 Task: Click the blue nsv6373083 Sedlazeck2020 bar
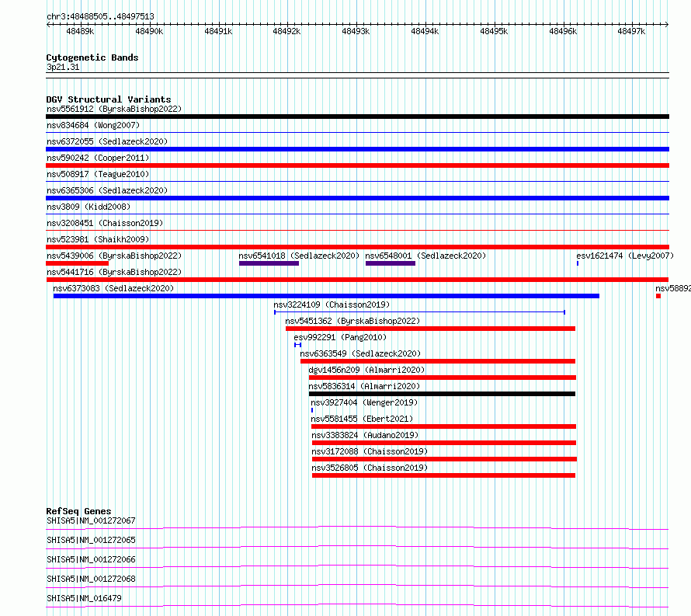[x=327, y=296]
